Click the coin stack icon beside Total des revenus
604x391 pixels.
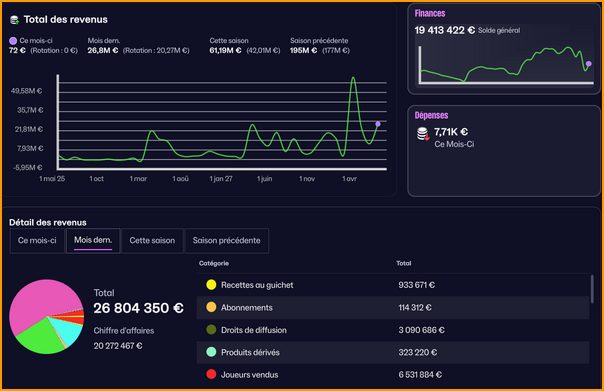pyautogui.click(x=15, y=20)
